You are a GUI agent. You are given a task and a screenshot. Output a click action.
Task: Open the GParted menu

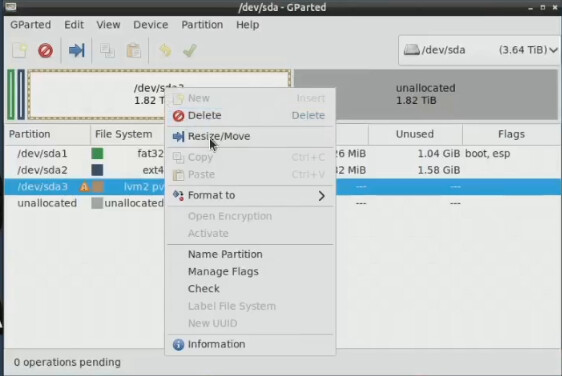[x=30, y=25]
